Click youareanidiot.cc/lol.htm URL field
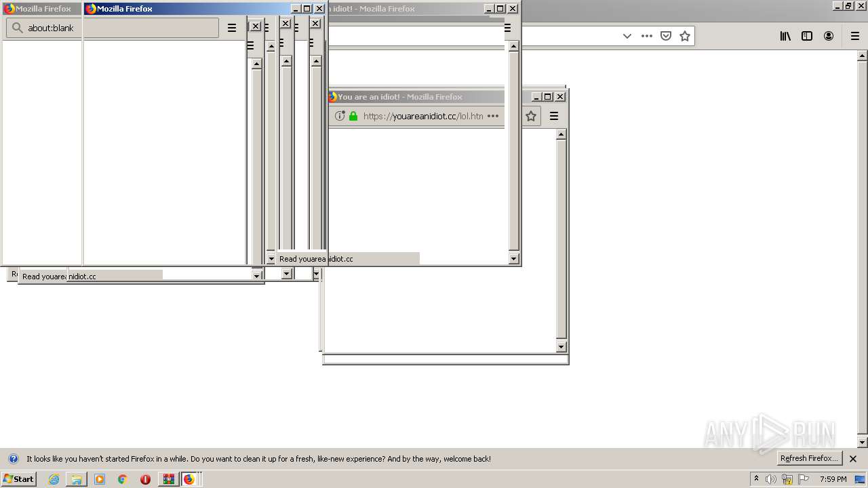Image resolution: width=868 pixels, height=488 pixels. coord(423,116)
